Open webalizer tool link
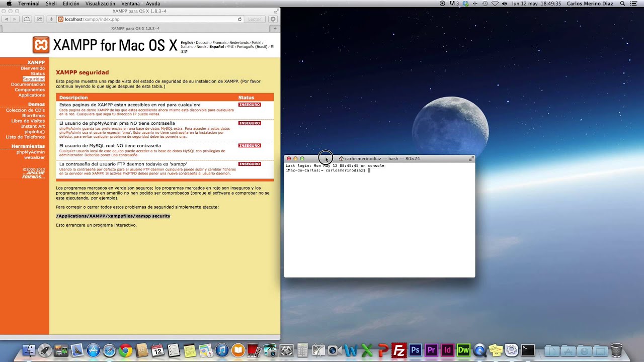The height and width of the screenshot is (362, 644). (35, 157)
